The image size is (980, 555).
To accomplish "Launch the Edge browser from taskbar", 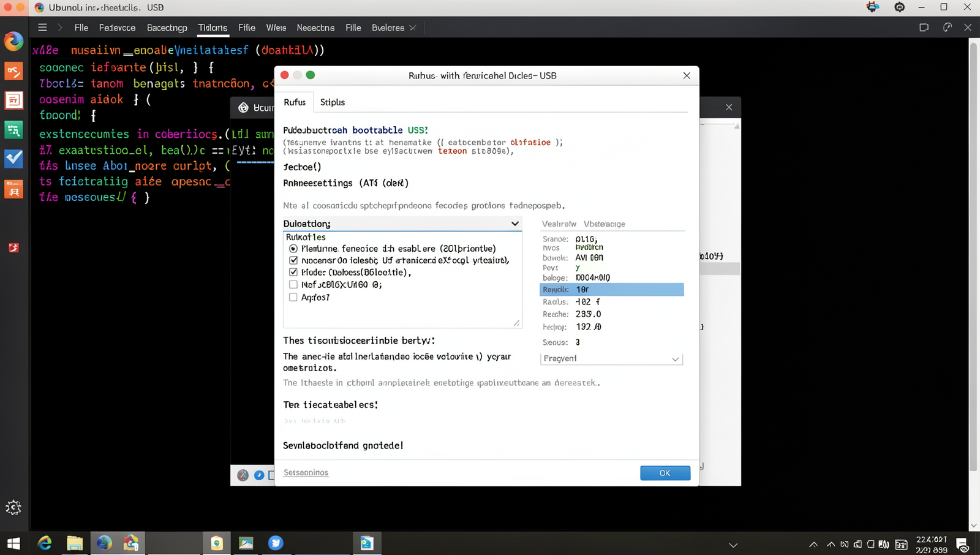I will tap(45, 543).
